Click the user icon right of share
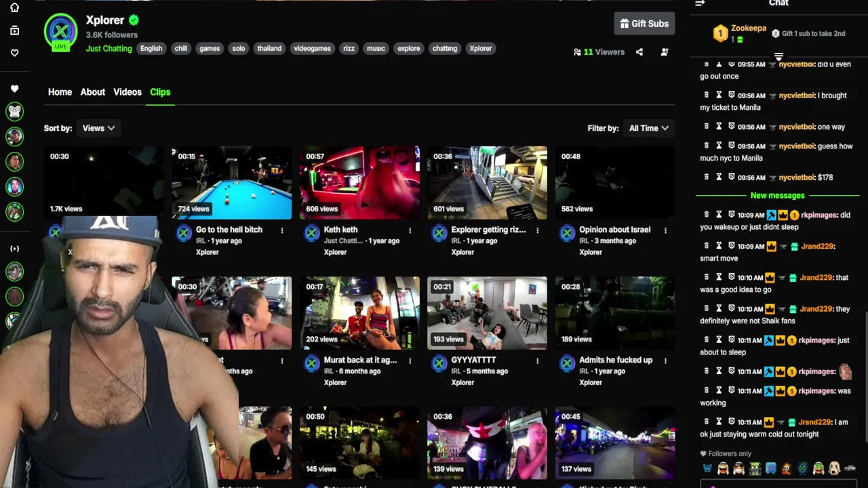 (665, 52)
